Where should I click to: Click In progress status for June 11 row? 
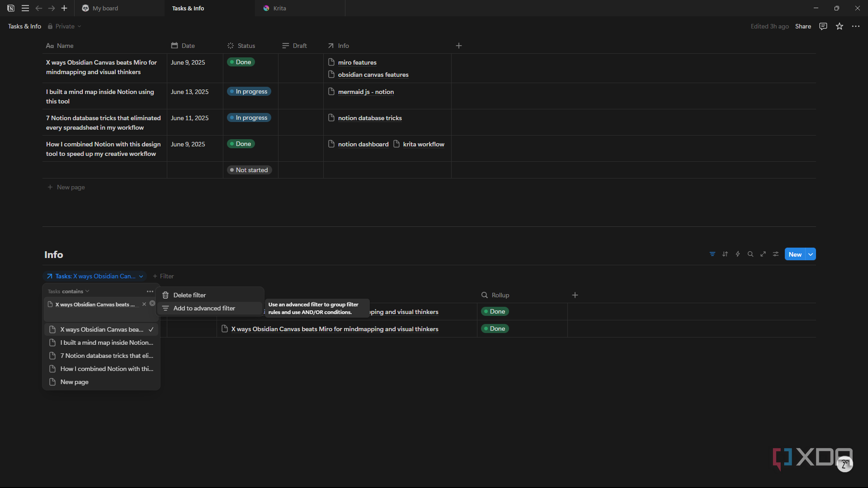pyautogui.click(x=249, y=117)
